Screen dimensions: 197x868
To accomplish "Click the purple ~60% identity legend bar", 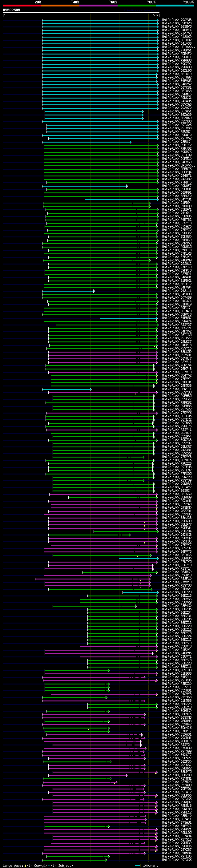I will [x=98, y=6].
